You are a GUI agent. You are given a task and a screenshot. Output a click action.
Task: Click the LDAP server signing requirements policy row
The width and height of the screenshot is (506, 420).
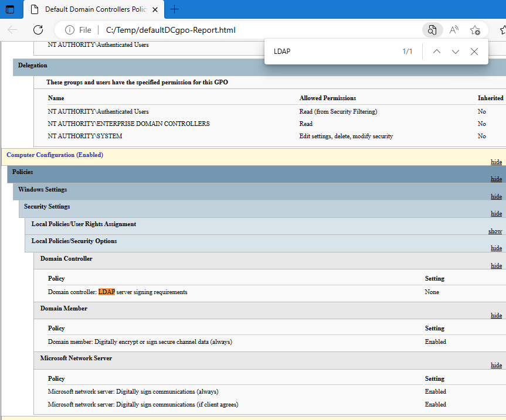pos(117,292)
